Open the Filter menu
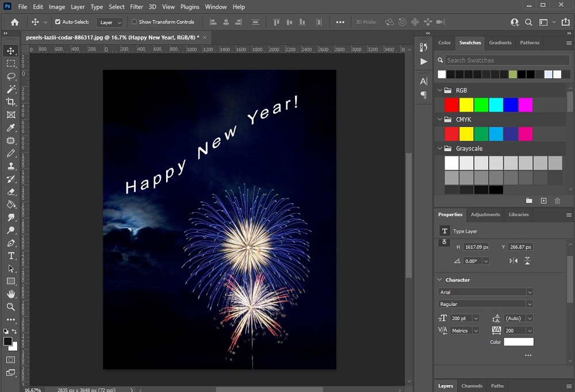This screenshot has height=392, width=575. pos(136,7)
